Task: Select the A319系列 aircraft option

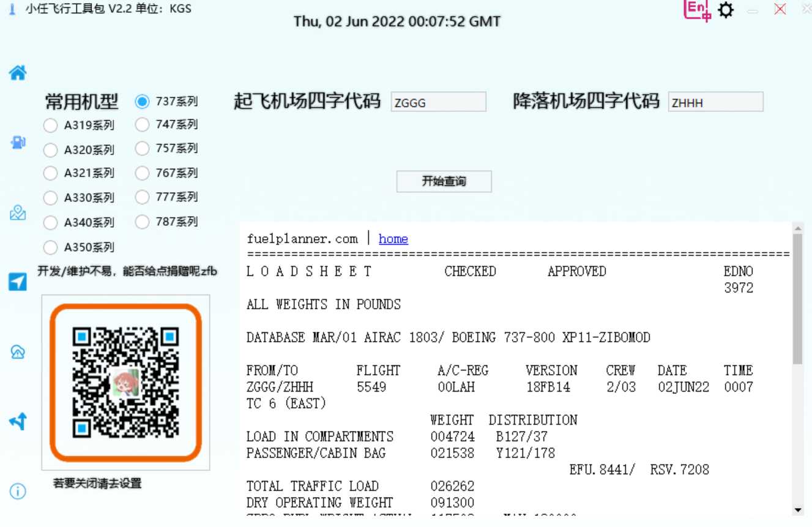Action: [79, 125]
